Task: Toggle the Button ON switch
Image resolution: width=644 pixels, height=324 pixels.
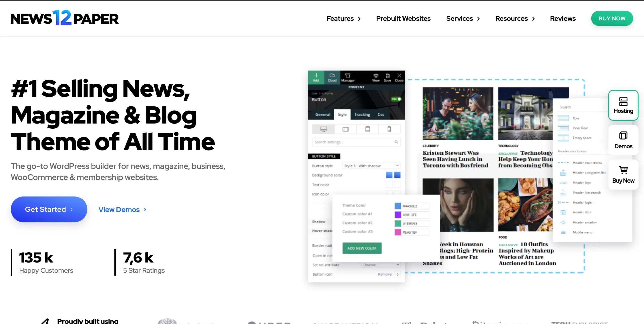Action: (396, 99)
